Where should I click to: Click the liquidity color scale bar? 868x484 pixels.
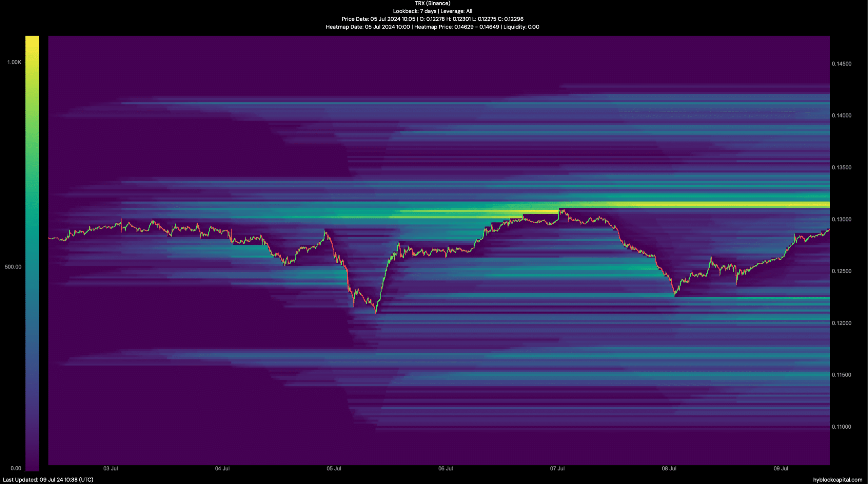(x=32, y=253)
